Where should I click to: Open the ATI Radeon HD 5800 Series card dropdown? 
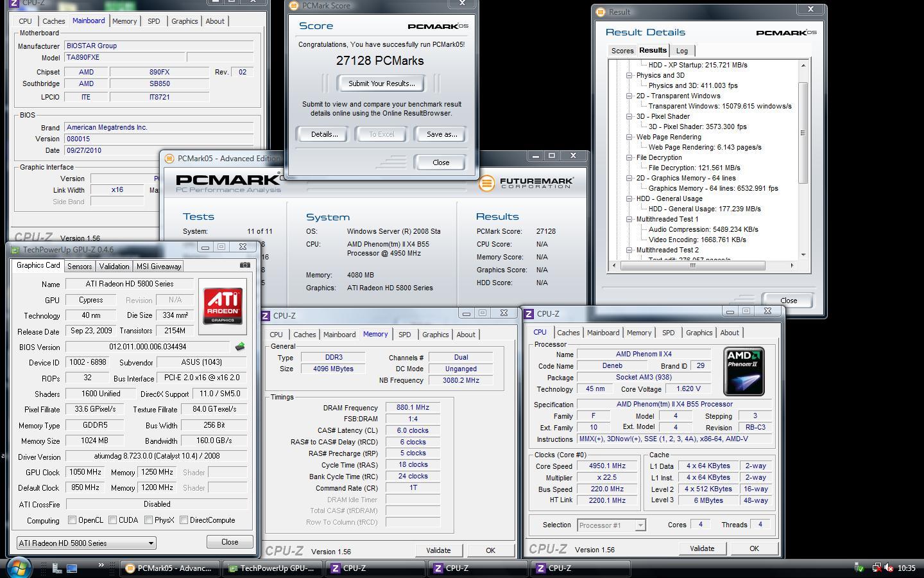pos(86,543)
